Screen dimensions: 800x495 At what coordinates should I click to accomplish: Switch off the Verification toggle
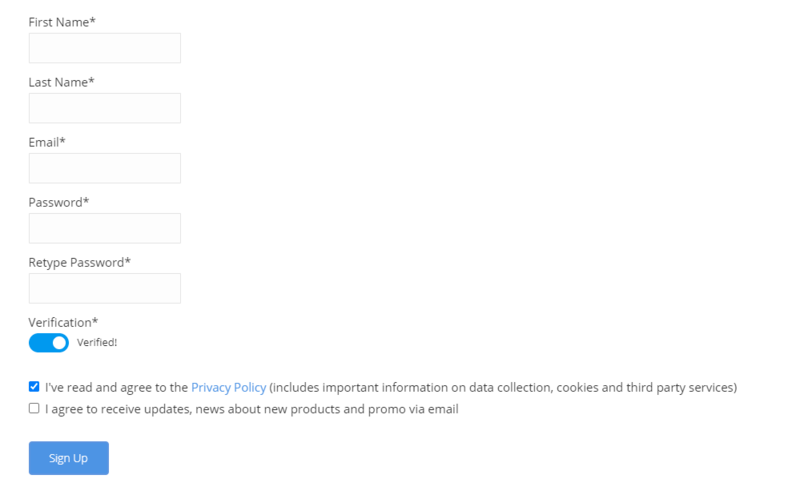(49, 343)
